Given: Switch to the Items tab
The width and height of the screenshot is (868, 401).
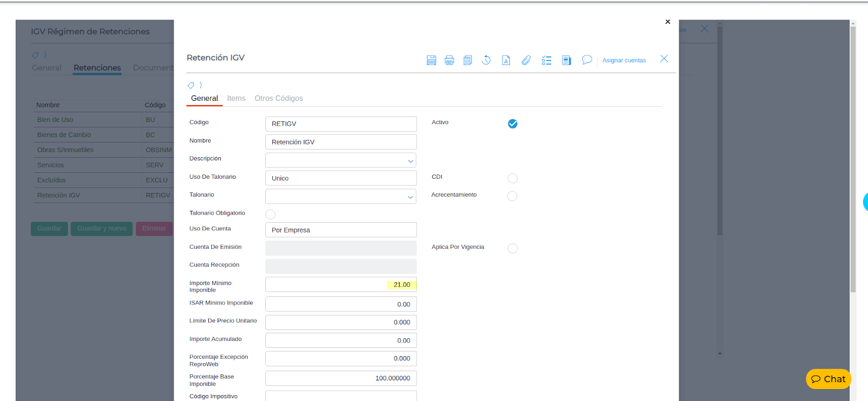Looking at the screenshot, I should pyautogui.click(x=236, y=98).
